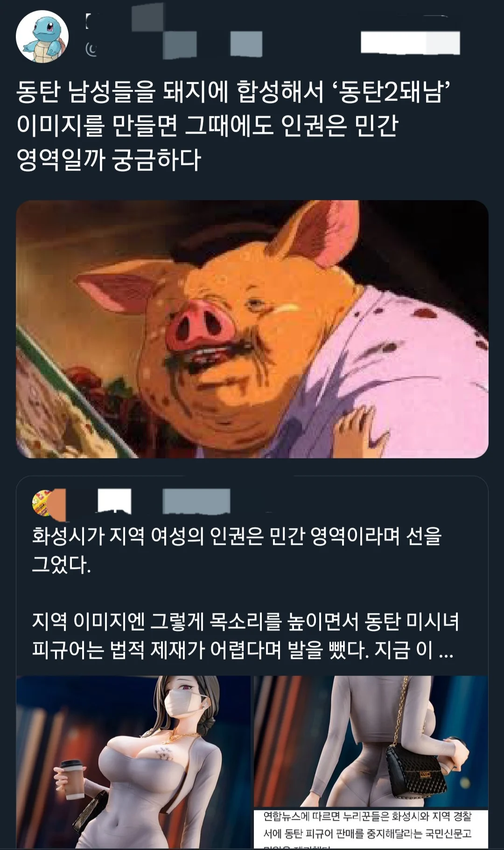Tap the white-covered name in quoted tweet header

click(x=114, y=501)
